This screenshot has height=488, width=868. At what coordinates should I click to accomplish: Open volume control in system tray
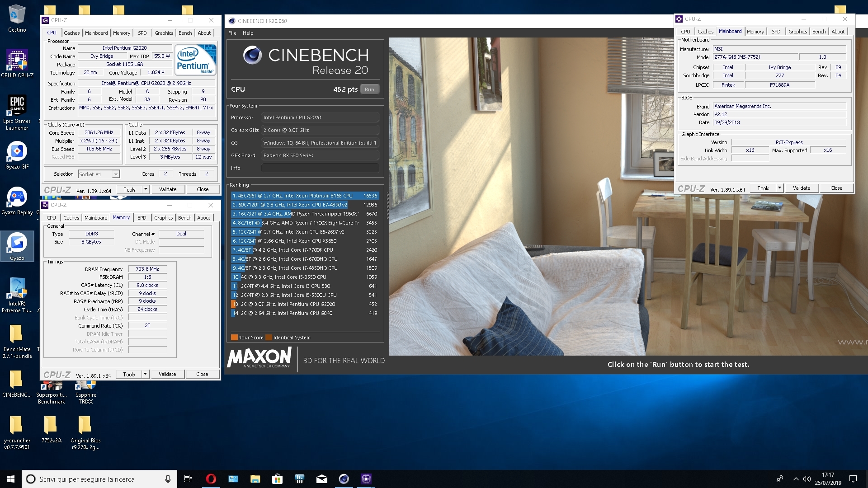pos(807,479)
